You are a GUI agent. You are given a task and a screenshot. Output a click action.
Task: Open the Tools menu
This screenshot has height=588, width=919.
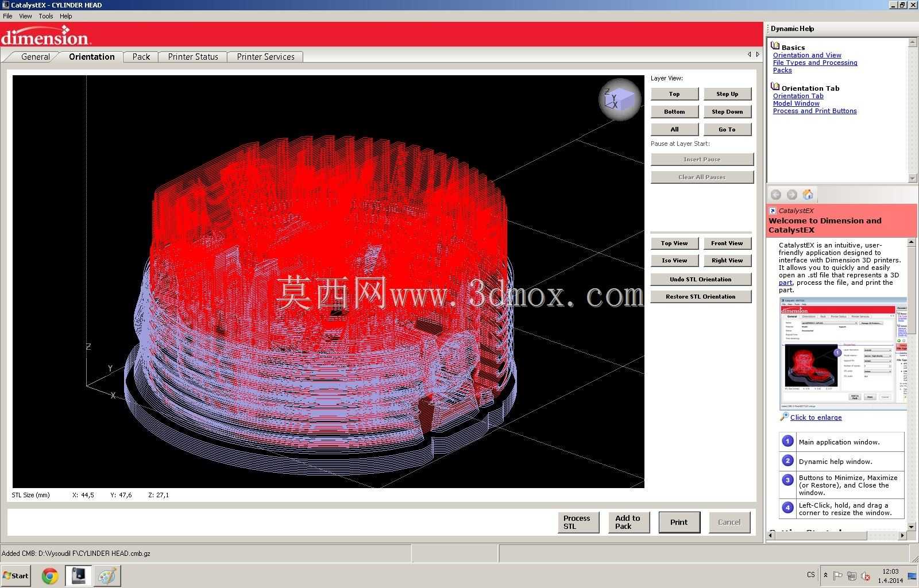click(x=46, y=16)
